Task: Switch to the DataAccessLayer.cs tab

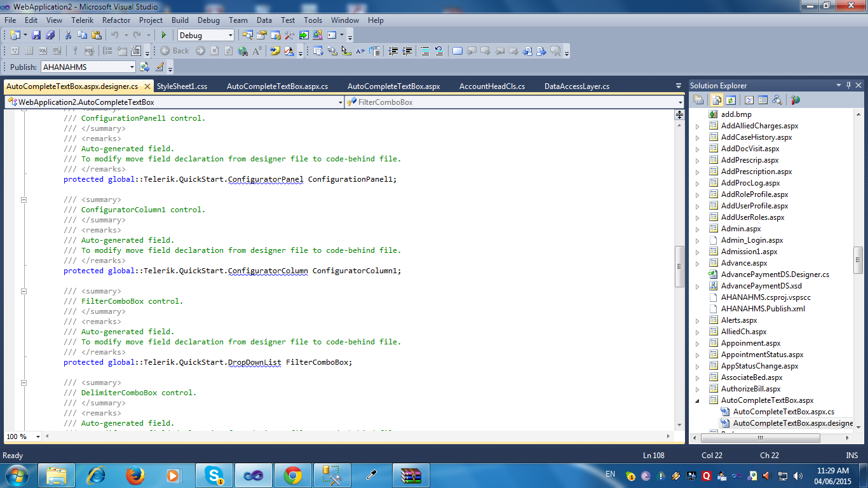Action: click(577, 86)
